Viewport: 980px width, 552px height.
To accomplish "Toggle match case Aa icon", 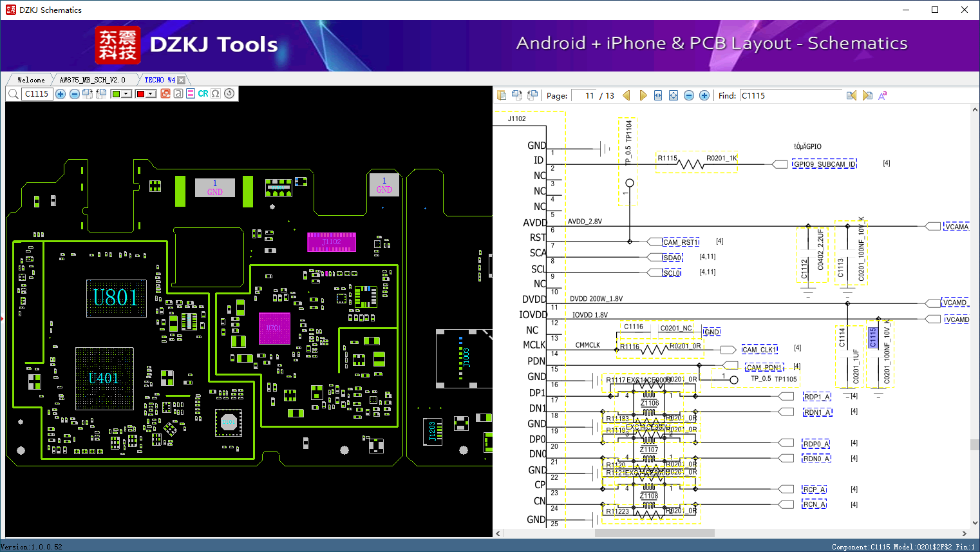I will click(x=883, y=95).
